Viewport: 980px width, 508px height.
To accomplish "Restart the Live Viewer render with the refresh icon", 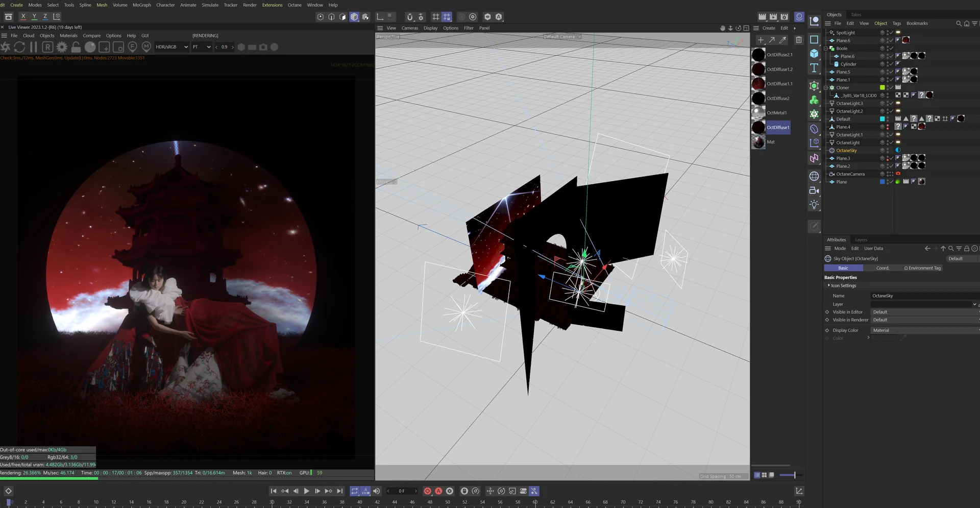I will pos(19,47).
